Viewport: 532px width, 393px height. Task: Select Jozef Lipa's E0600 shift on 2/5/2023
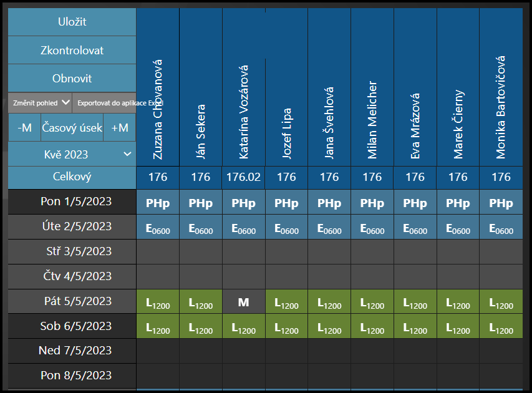pos(286,228)
